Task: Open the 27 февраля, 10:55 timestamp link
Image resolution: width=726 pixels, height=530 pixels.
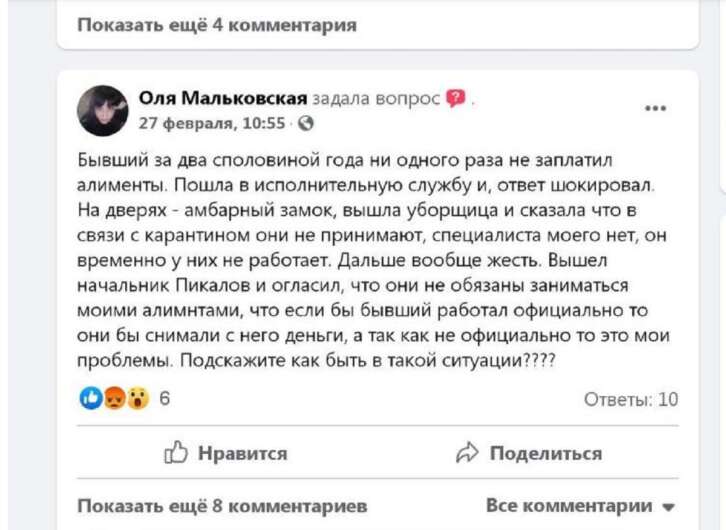Action: coord(213,125)
